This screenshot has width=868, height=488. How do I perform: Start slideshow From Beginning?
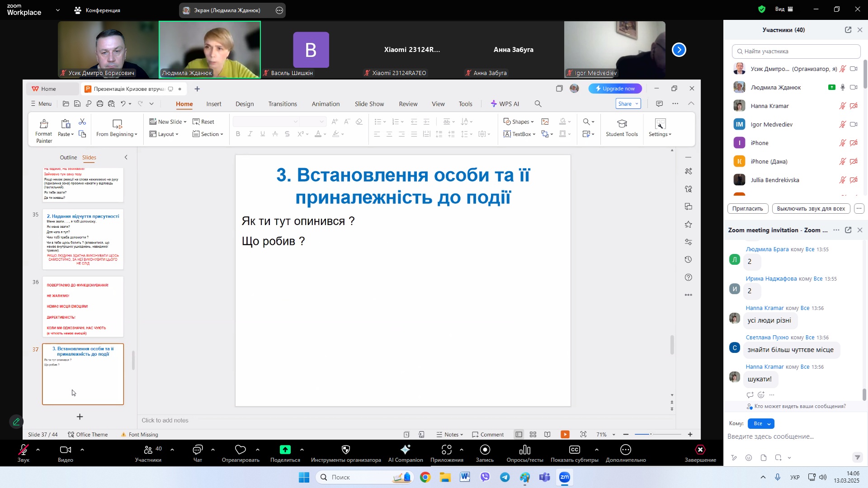coord(117,128)
